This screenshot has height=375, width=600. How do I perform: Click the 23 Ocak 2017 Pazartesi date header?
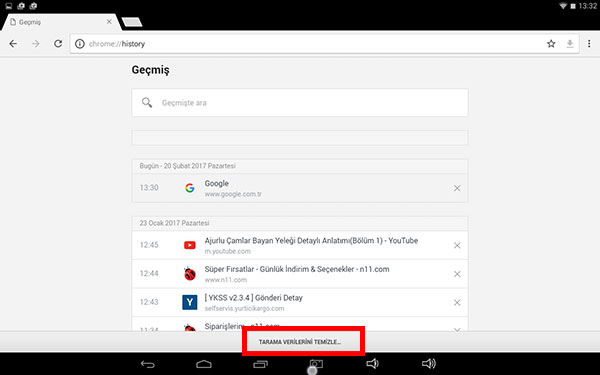[x=174, y=223]
